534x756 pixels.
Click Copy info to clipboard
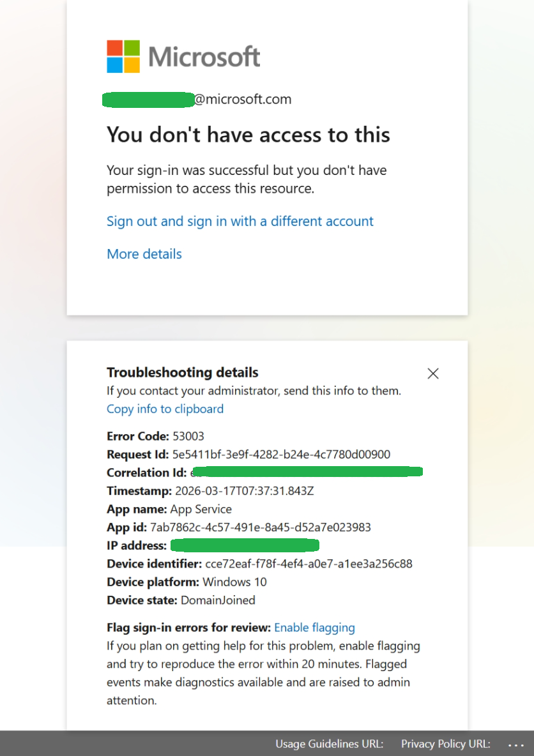[x=165, y=409]
